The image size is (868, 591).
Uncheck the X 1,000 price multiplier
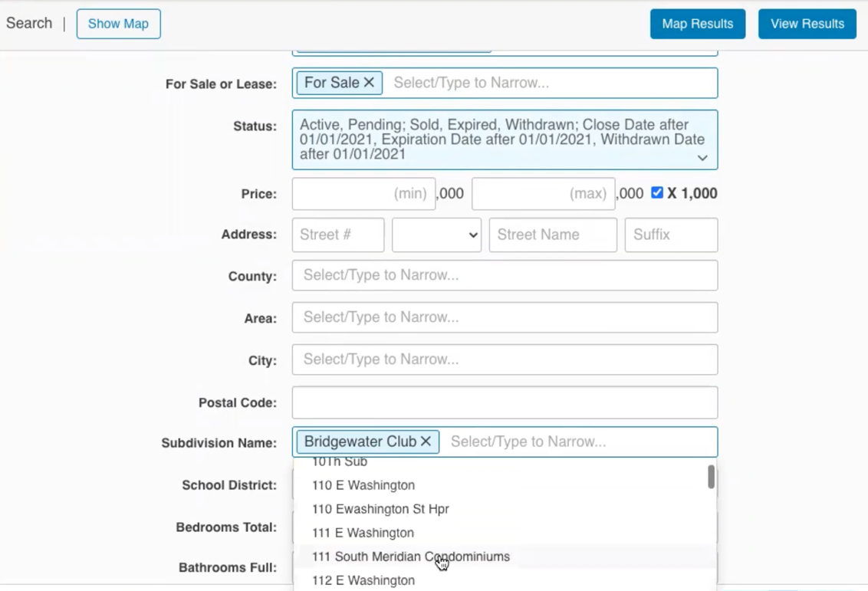coord(657,193)
